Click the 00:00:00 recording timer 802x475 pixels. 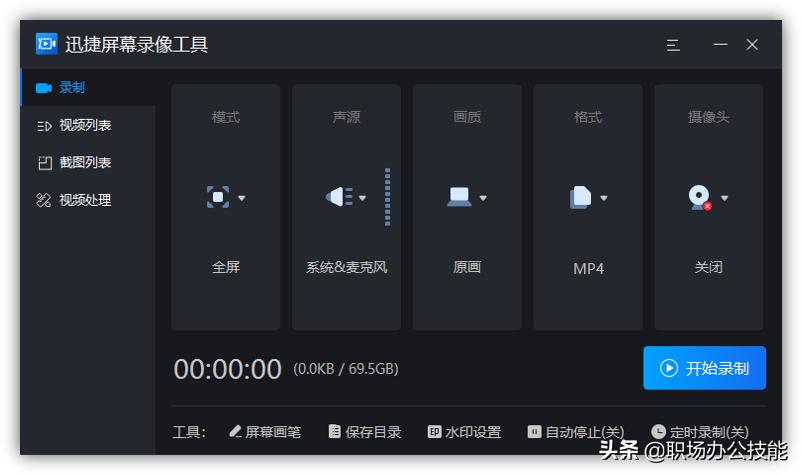(x=228, y=369)
